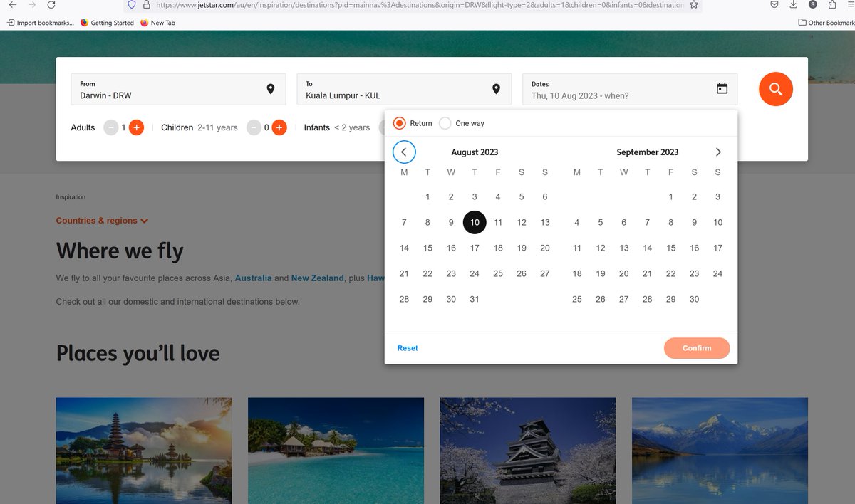The width and height of the screenshot is (855, 504).
Task: Open the Save to Pocket icon
Action: 774,4
